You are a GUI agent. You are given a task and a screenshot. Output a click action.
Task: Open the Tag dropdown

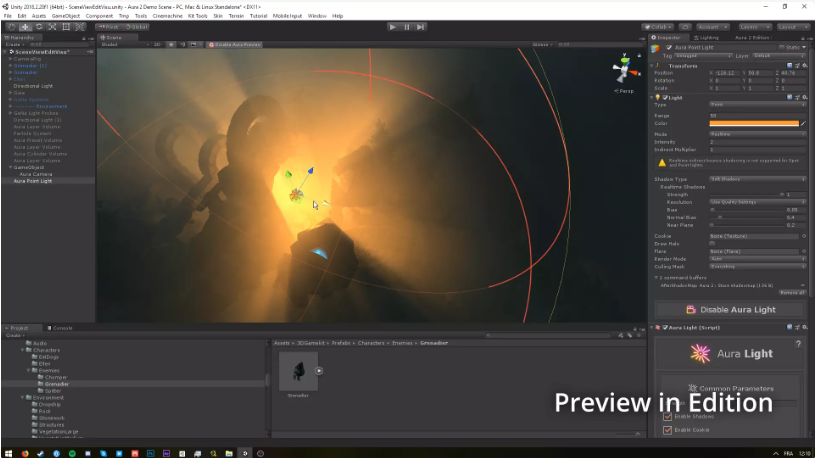703,55
